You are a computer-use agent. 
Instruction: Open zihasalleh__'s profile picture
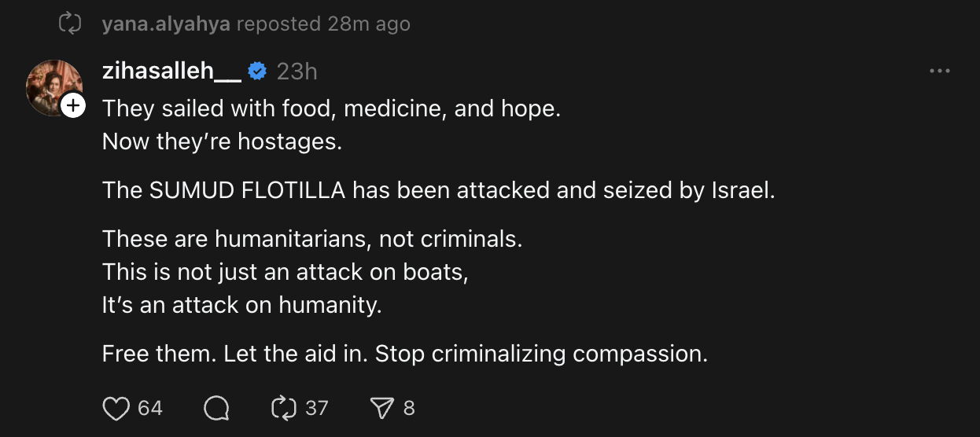tap(52, 86)
